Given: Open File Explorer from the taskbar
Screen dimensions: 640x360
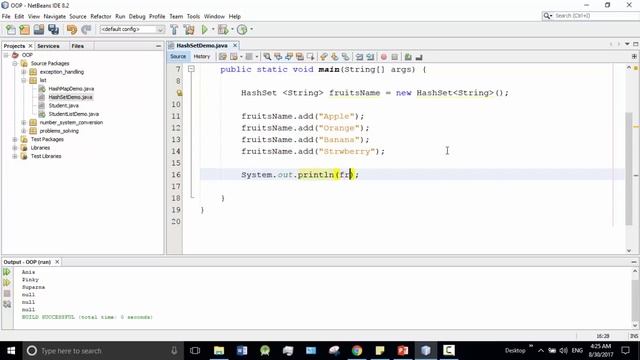Looking at the screenshot, I should pyautogui.click(x=219, y=350).
